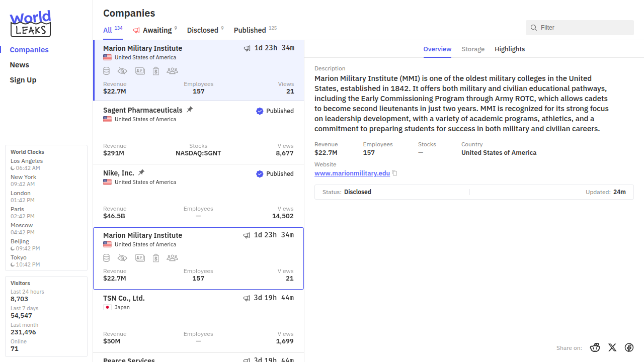This screenshot has width=644, height=362.
Task: Open the Disclosed companies tab
Action: pos(203,30)
